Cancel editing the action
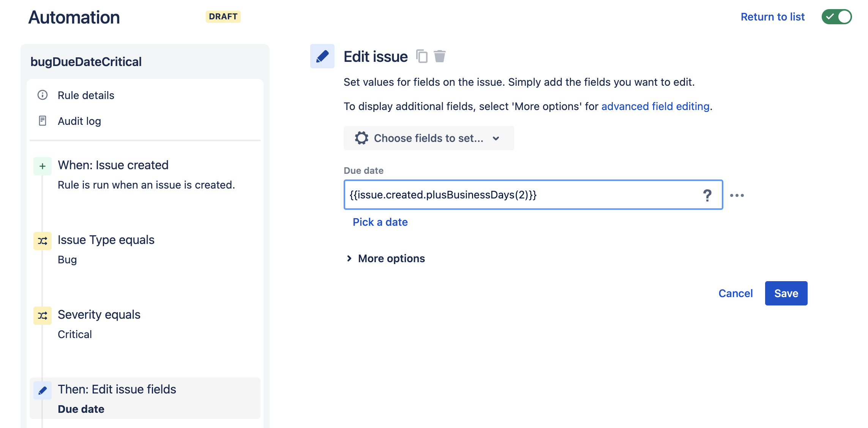Screen dimensions: 868x428 pyautogui.click(x=735, y=293)
